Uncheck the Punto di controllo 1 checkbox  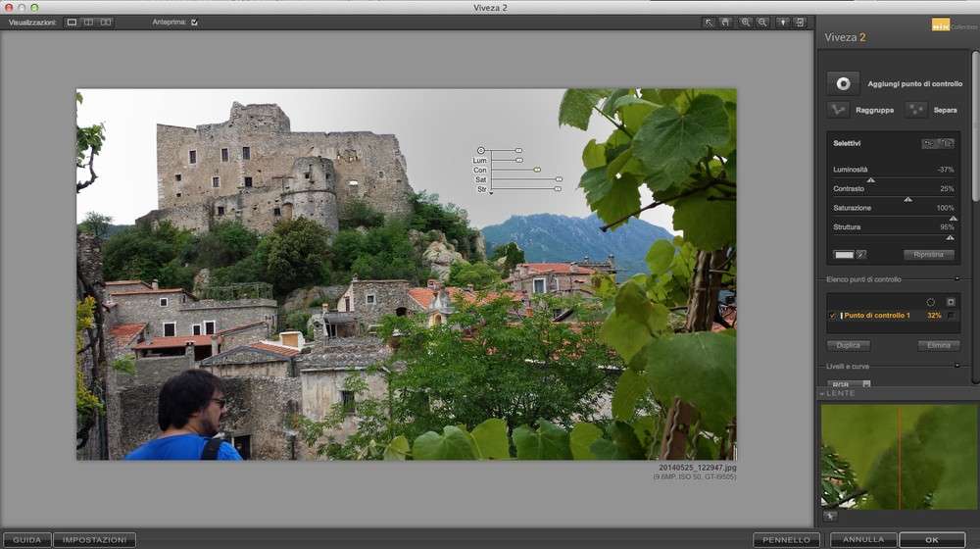833,316
